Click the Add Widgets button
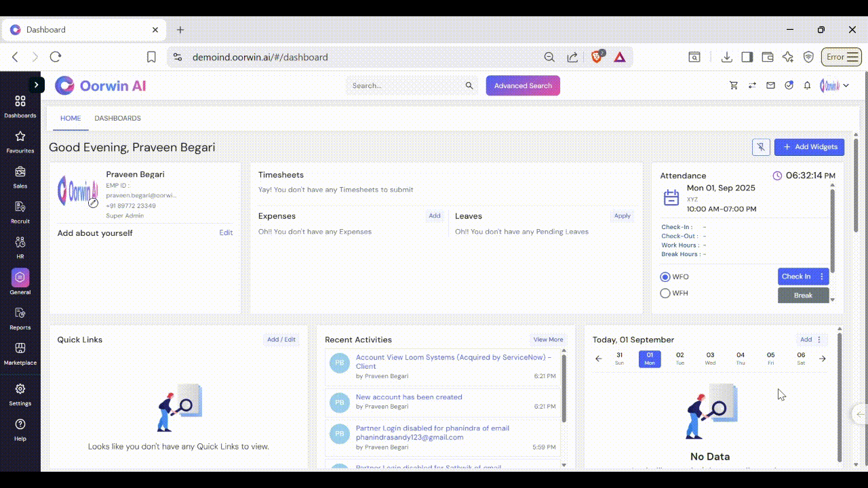 pos(810,146)
